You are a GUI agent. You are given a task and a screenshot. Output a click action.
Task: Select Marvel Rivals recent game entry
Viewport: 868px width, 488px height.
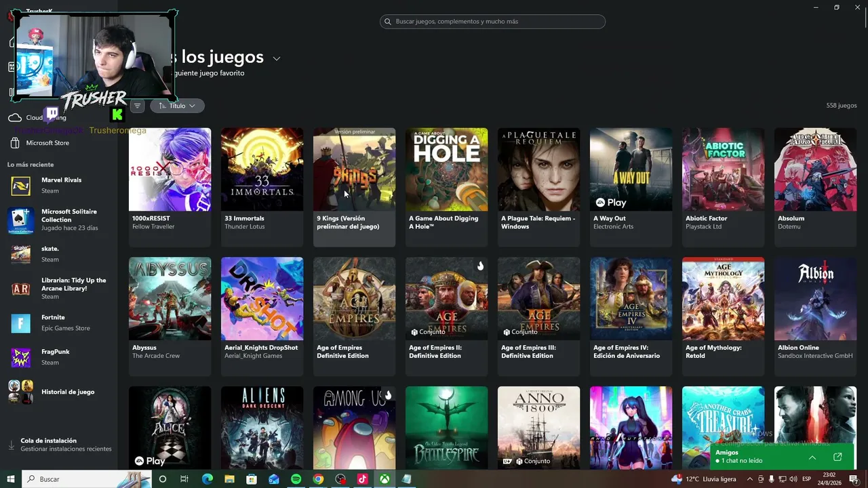58,185
